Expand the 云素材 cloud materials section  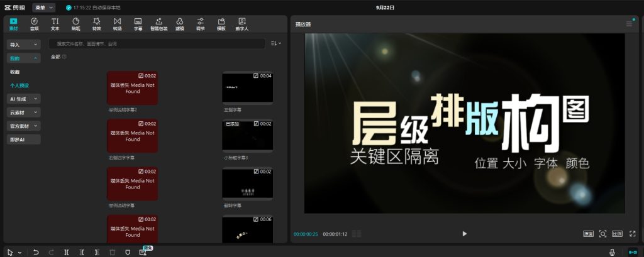tap(24, 112)
